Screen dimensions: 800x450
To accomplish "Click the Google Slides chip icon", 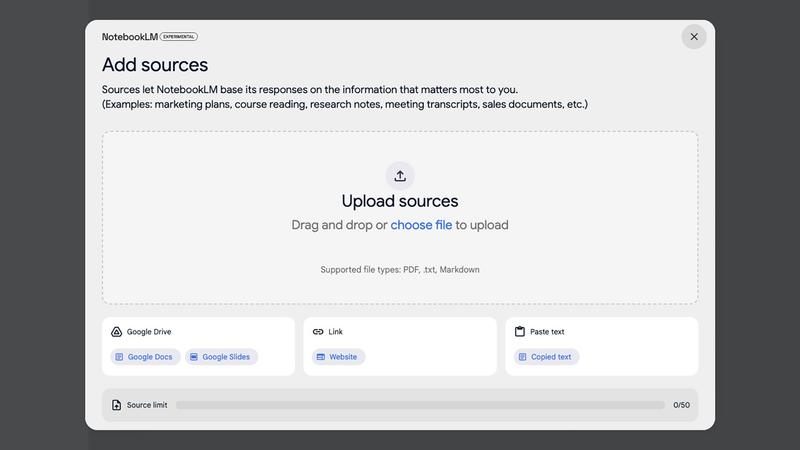I will 194,357.
